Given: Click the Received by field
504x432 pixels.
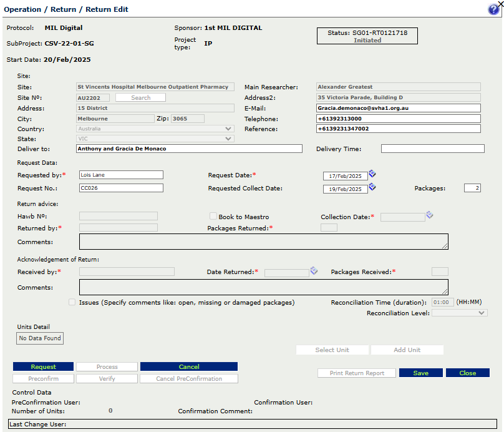Looking at the screenshot, I should pos(127,272).
